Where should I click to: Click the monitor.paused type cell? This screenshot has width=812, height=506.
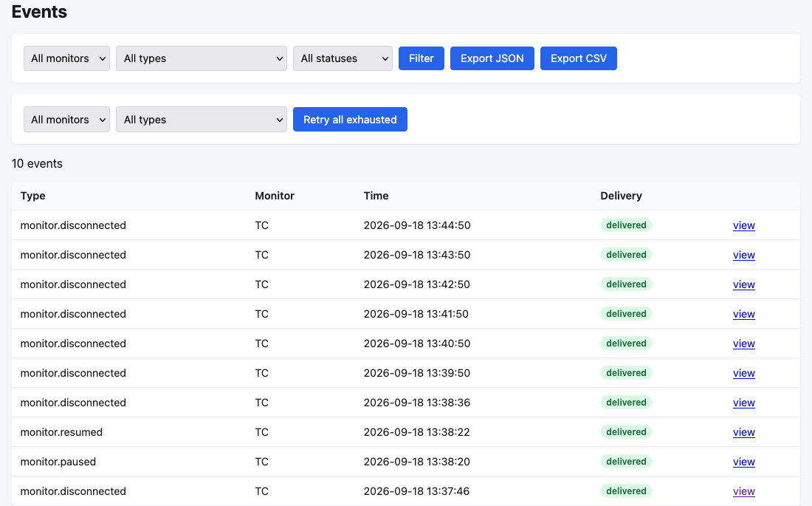(x=58, y=462)
